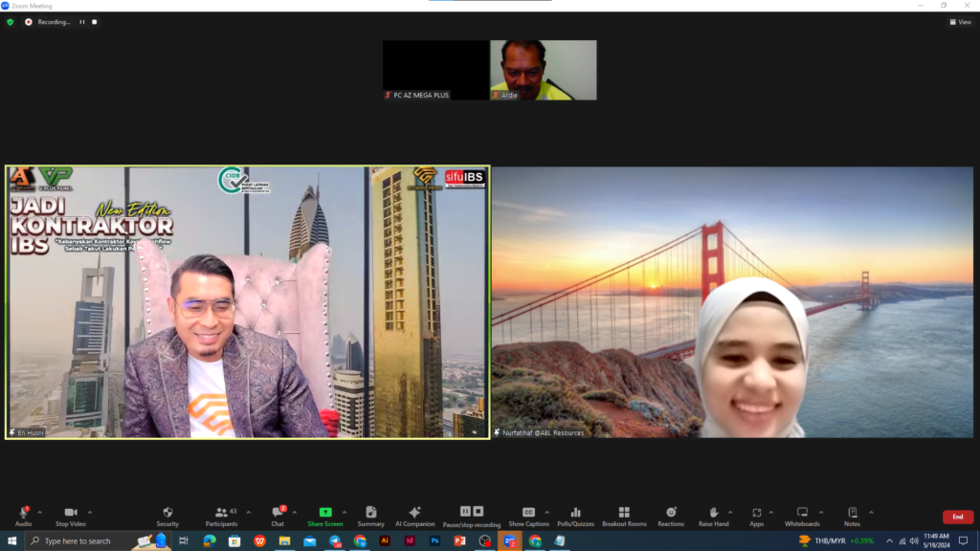The height and width of the screenshot is (551, 980).
Task: Click the green Share Screen icon
Action: click(325, 513)
